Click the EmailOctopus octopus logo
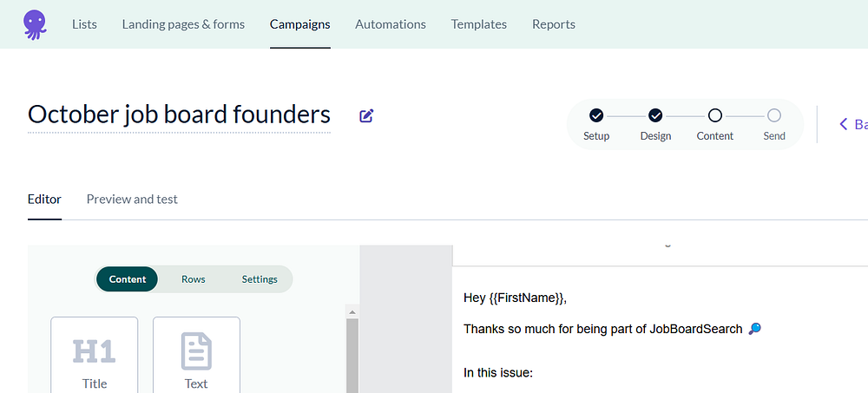Viewport: 868px width, 393px height. pyautogui.click(x=36, y=23)
